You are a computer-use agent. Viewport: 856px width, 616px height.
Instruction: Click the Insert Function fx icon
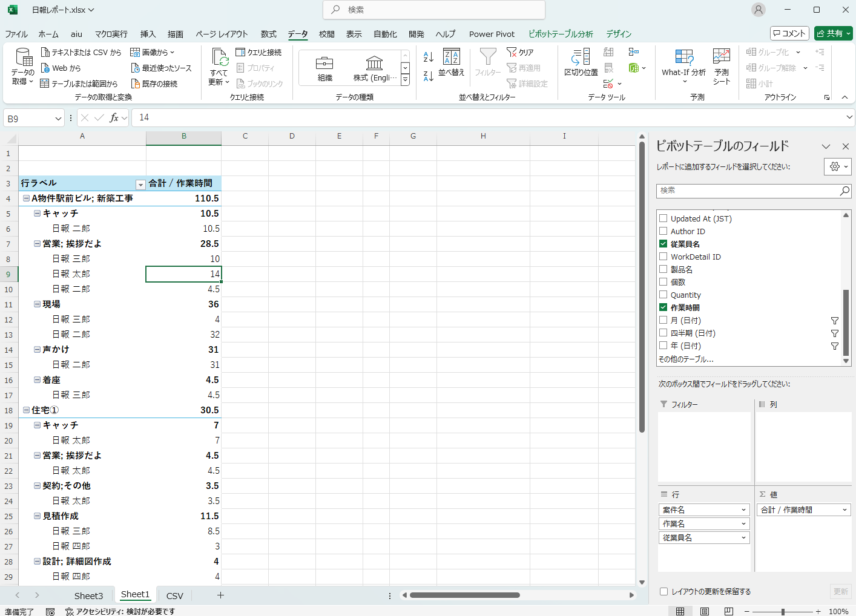114,118
